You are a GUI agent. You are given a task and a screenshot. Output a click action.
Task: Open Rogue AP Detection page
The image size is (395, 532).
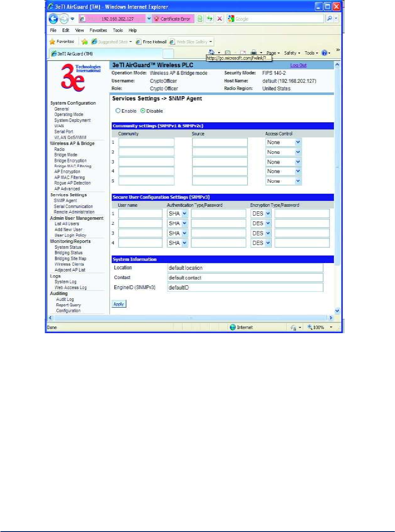pos(72,183)
